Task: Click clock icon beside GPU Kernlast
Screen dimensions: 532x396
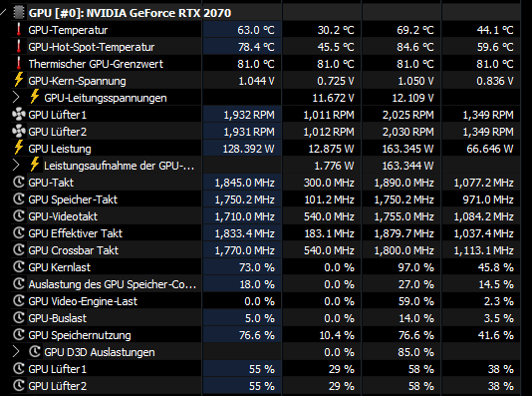Action: 19,267
